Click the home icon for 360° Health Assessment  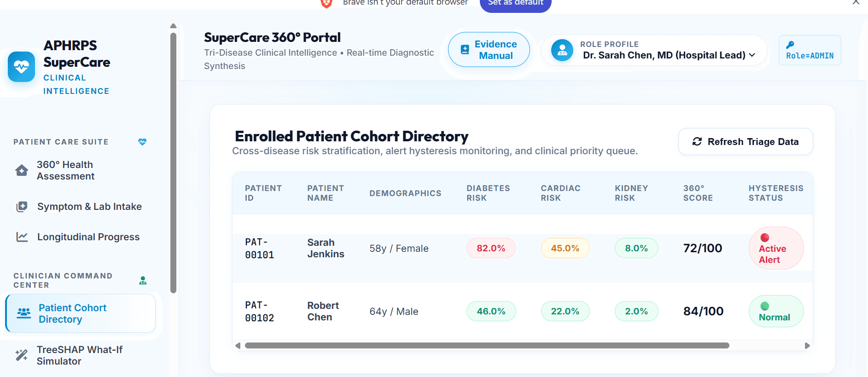(x=22, y=170)
